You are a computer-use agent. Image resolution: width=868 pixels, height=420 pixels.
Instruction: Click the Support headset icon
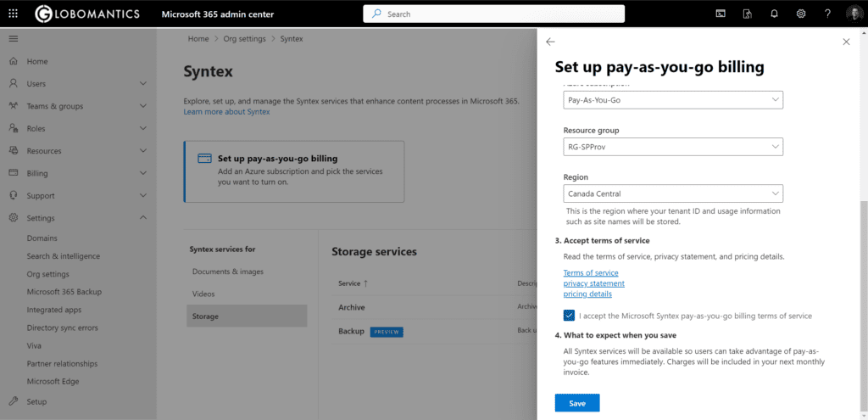14,196
